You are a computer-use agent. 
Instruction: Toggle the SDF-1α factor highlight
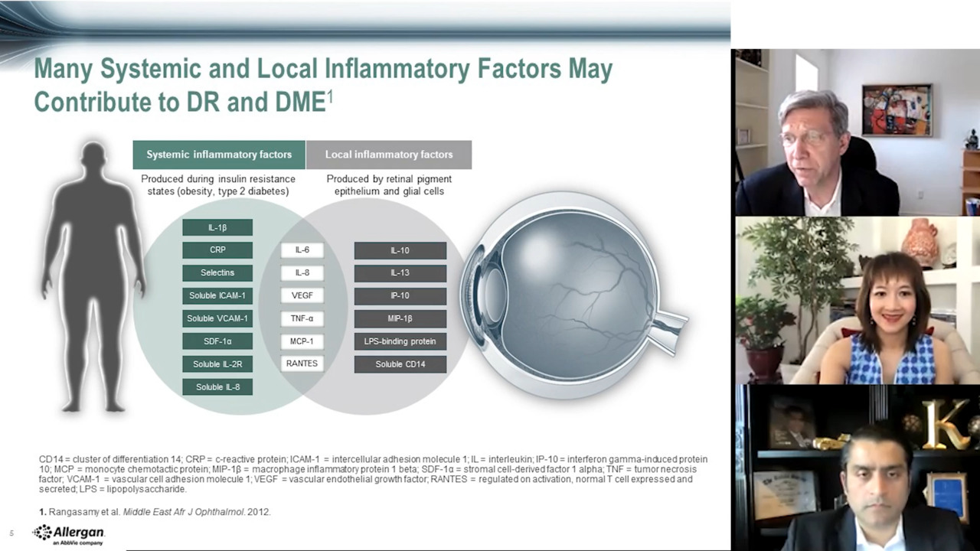point(217,341)
